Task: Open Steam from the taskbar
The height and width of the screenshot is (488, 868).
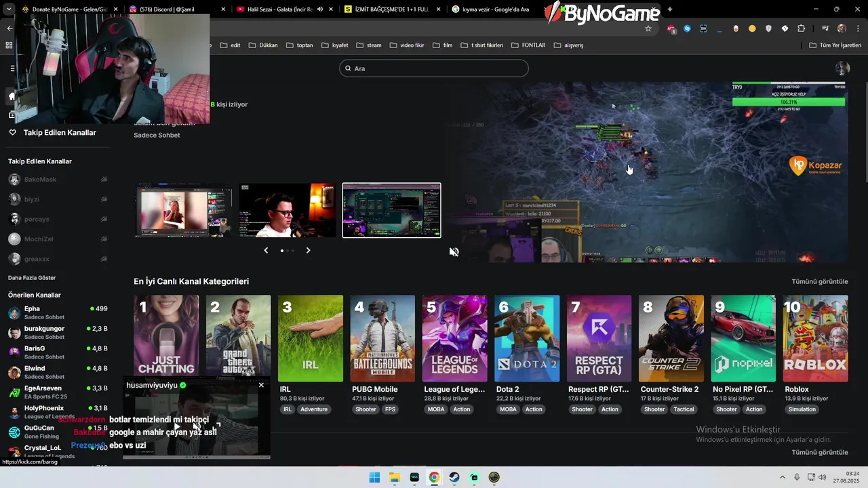Action: [454, 477]
